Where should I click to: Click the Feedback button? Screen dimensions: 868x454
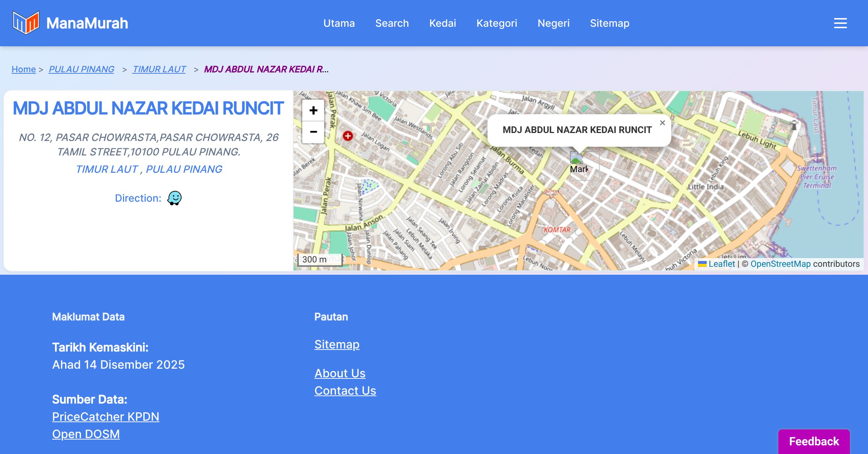pos(814,441)
